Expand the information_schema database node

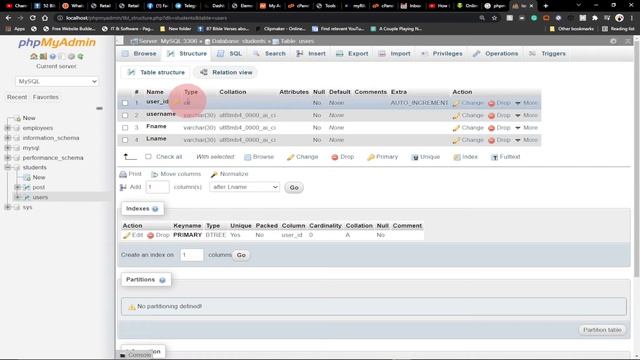click(8, 138)
